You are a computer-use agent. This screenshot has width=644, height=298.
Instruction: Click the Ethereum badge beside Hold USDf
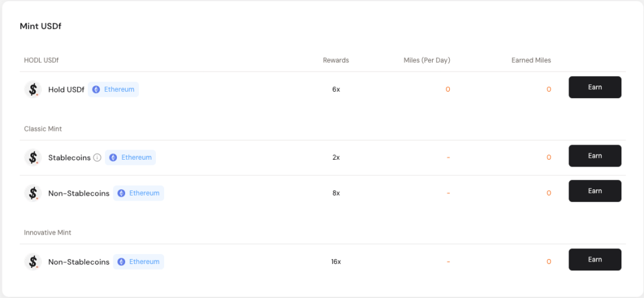coord(113,89)
